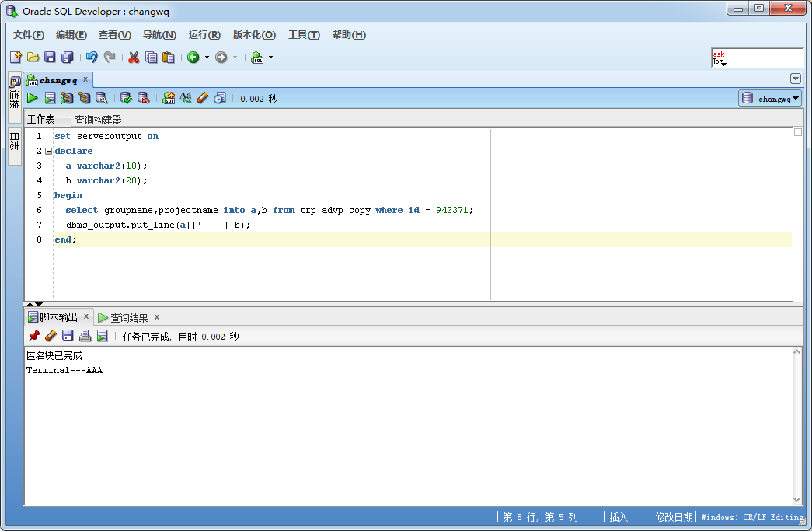Save the current worksheet
This screenshot has height=531, width=812.
point(50,57)
